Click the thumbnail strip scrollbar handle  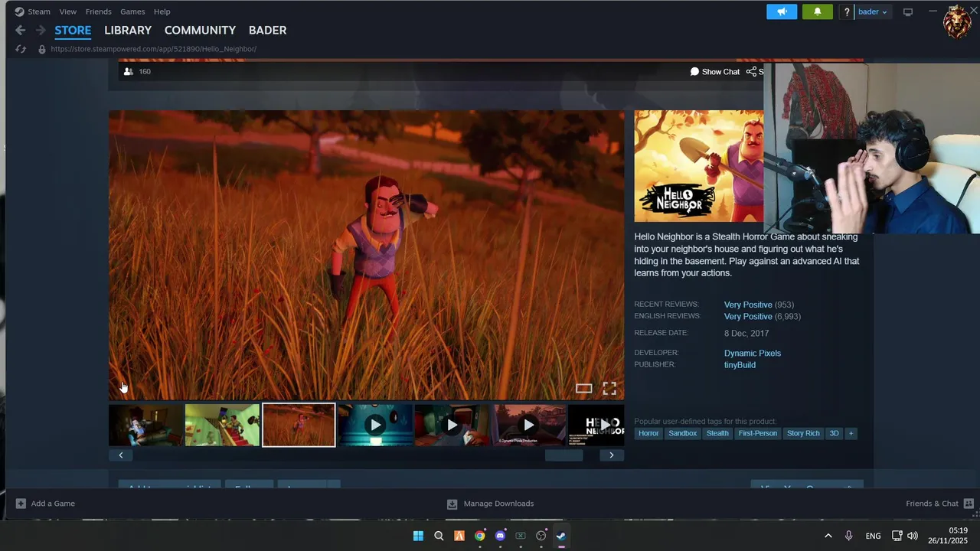tap(563, 455)
